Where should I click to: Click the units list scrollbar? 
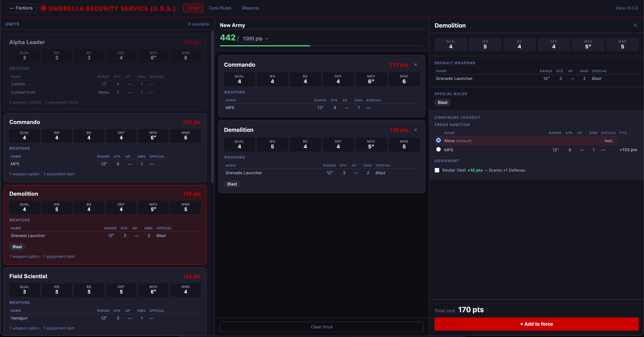click(213, 107)
